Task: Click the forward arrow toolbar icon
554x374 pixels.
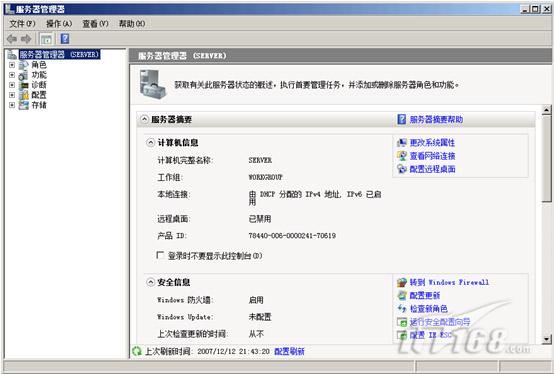Action: tap(26, 39)
